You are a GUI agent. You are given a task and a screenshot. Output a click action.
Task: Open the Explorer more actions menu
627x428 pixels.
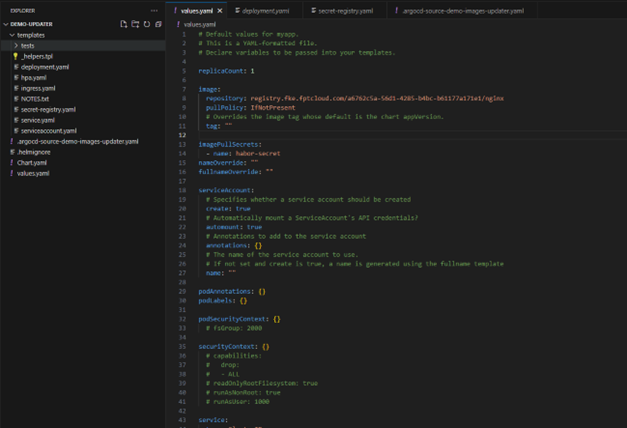[154, 11]
